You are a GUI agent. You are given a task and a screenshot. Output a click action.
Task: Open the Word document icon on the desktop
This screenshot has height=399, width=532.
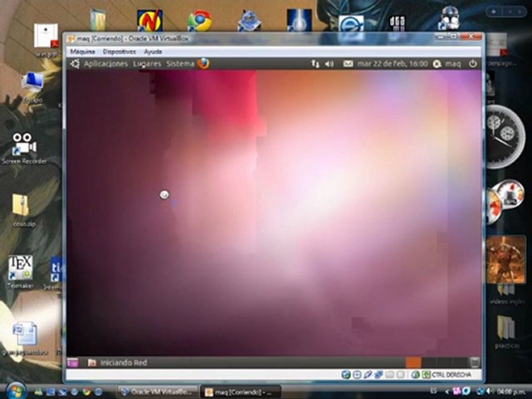click(25, 337)
